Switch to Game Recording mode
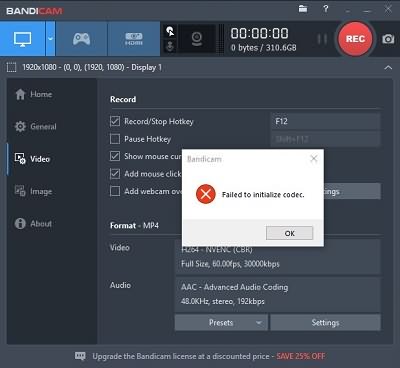400x368 pixels. pos(81,39)
